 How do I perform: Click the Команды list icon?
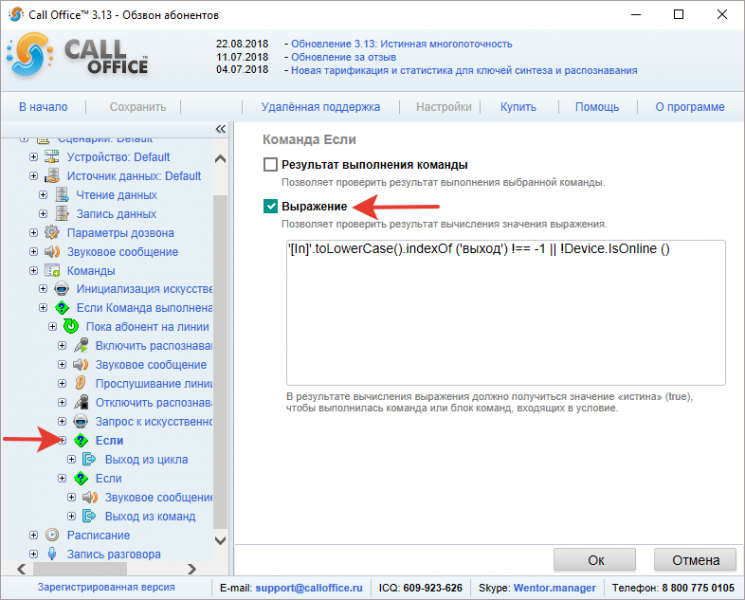pos(52,271)
